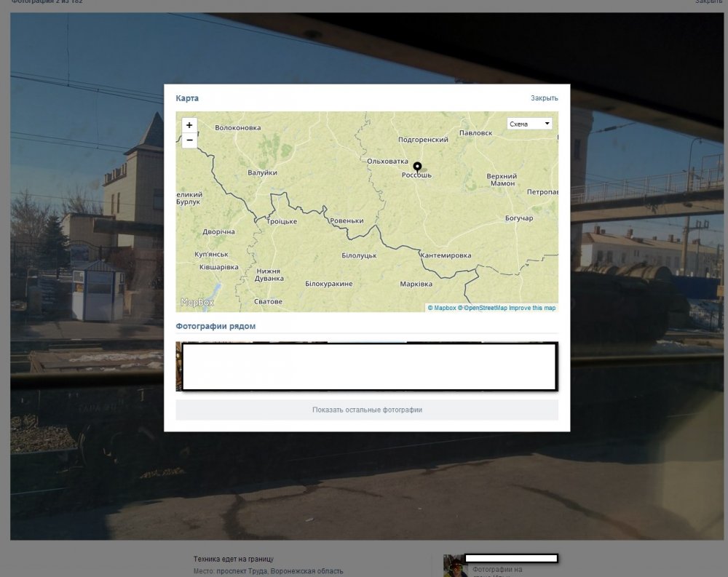Image resolution: width=728 pixels, height=577 pixels.
Task: Zoom in the map with plus button
Action: 189,125
